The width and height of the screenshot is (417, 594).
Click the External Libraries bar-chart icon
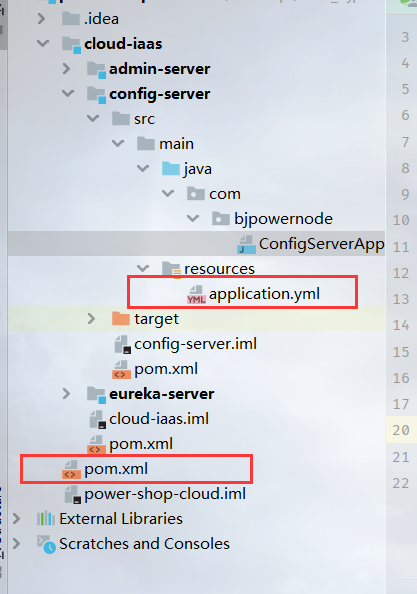[x=46, y=518]
